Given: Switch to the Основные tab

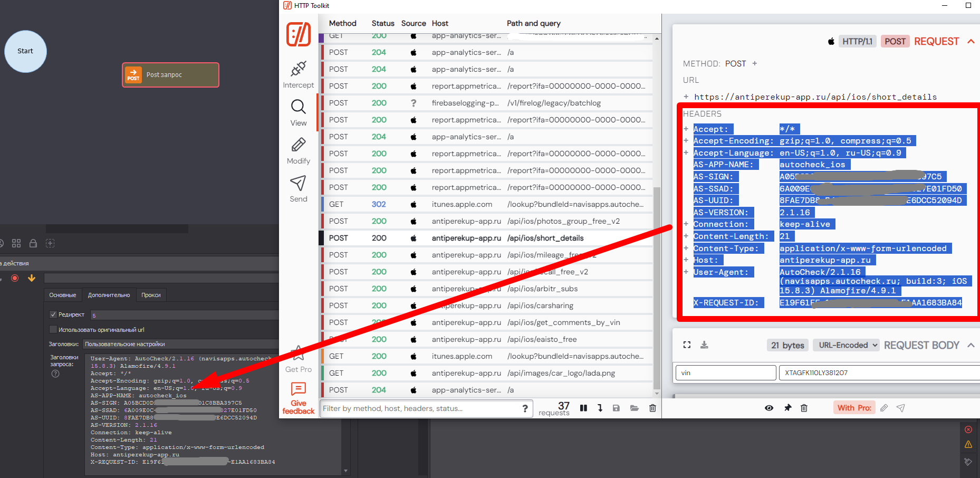Looking at the screenshot, I should 63,295.
